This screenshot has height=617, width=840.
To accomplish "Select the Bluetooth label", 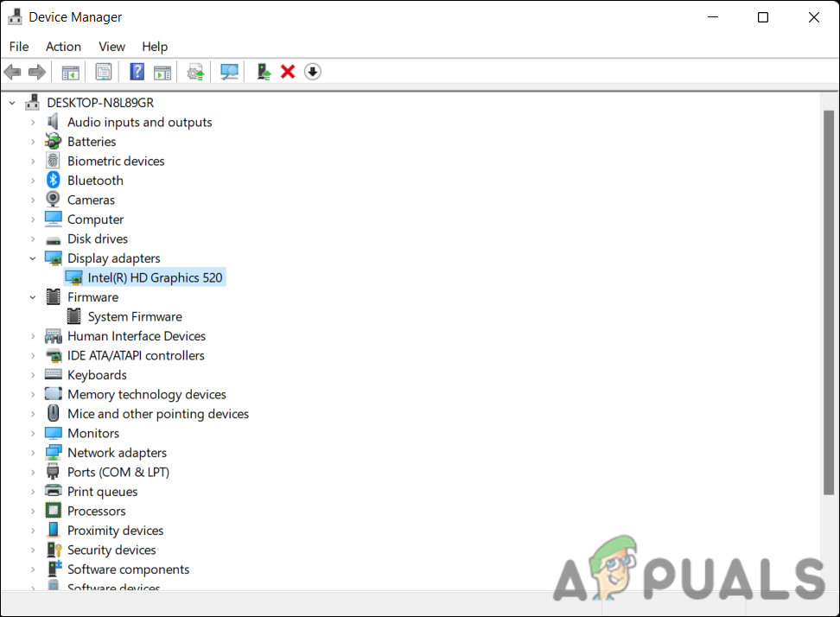I will [x=95, y=180].
